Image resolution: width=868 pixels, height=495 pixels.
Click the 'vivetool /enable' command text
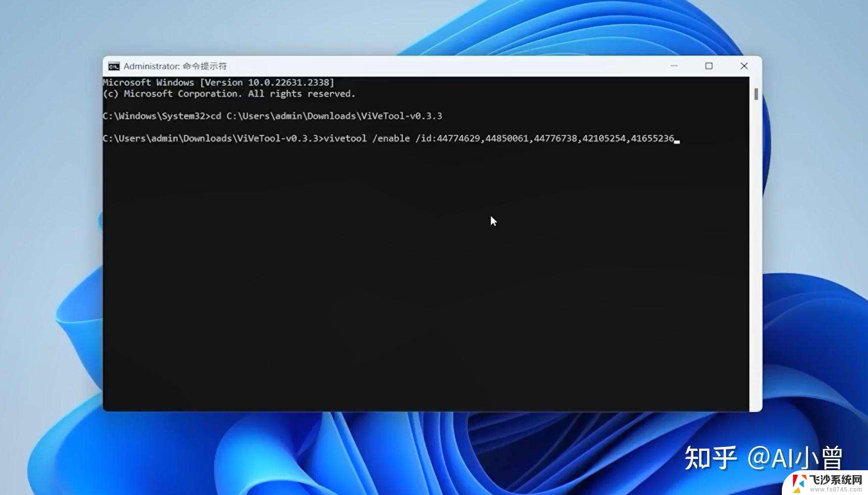coord(367,138)
